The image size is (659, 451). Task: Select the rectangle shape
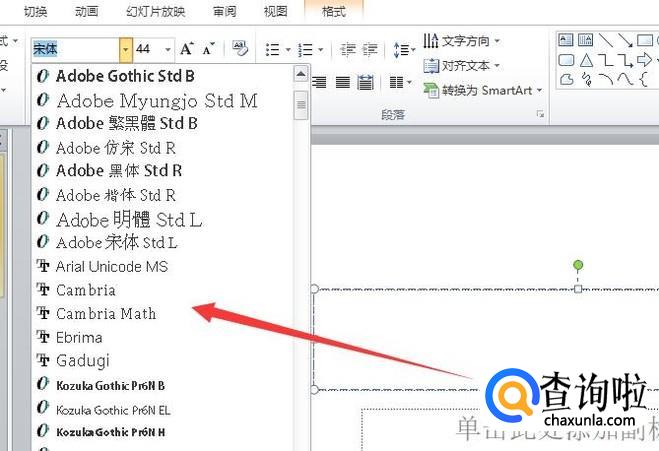tap(645, 40)
